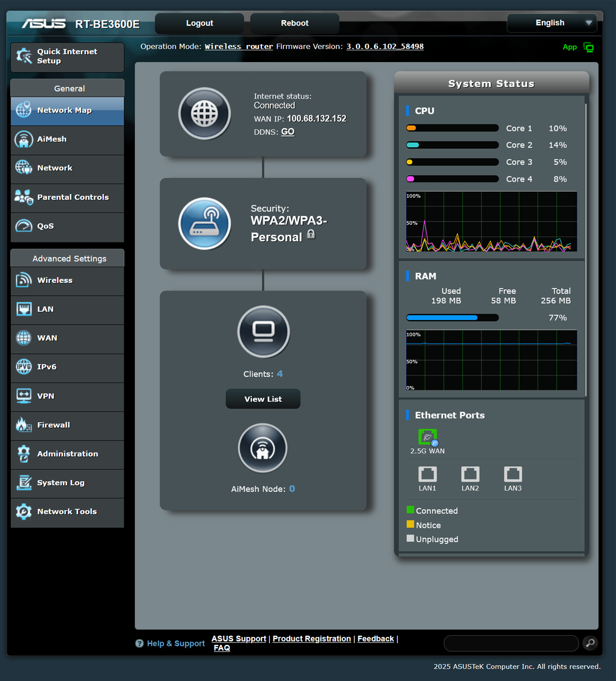Click the DDNS GO link

pyautogui.click(x=287, y=131)
